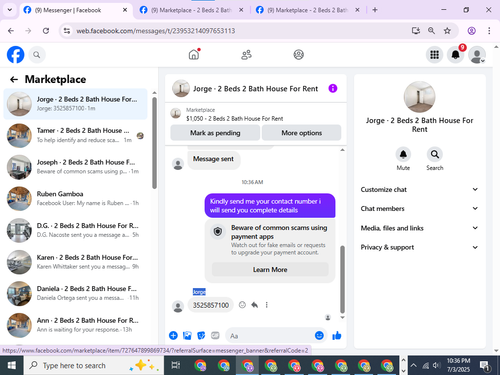Reply to the 3525857100 message with the arrow icon

tap(255, 305)
